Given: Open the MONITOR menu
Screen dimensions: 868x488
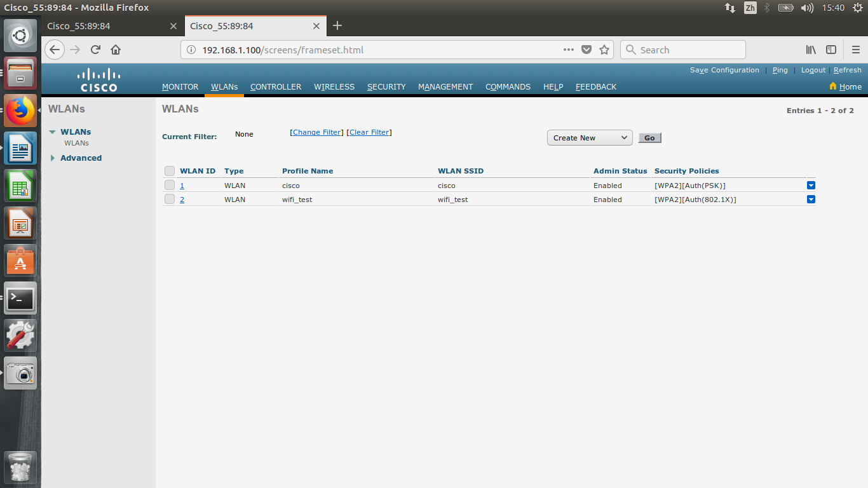Looking at the screenshot, I should [x=180, y=87].
